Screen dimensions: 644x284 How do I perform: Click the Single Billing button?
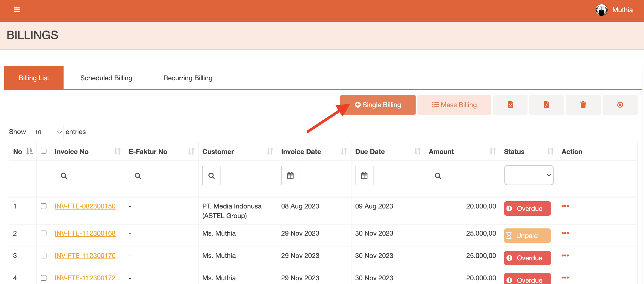(x=378, y=105)
